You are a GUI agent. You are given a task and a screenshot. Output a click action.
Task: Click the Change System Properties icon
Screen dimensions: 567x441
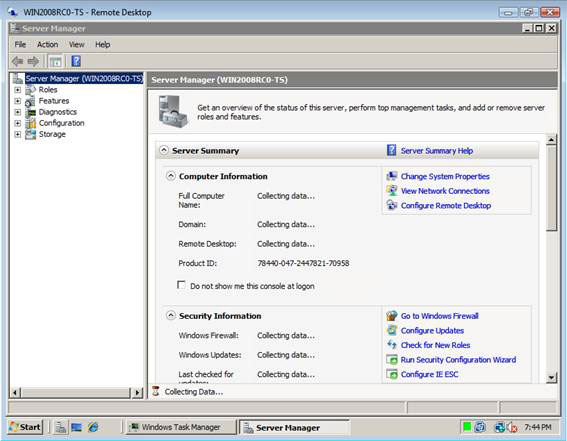pyautogui.click(x=392, y=176)
